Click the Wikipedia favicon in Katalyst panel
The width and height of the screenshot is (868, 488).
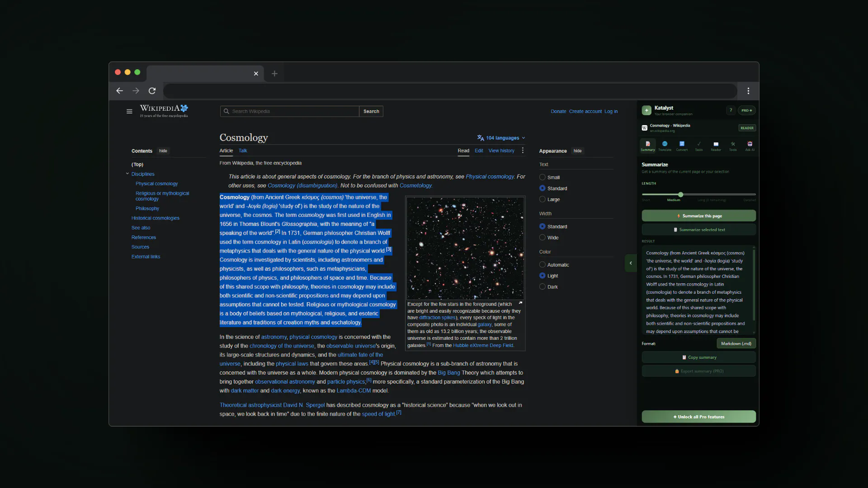645,128
